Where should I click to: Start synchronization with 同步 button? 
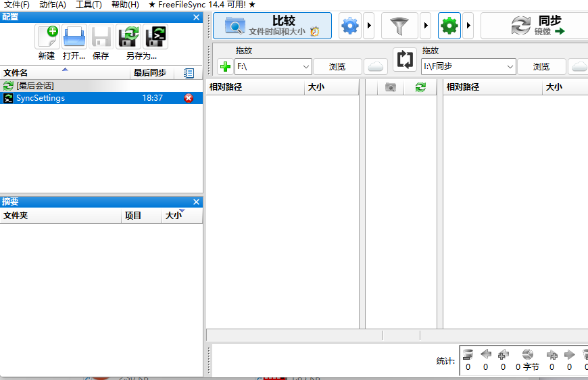point(536,26)
